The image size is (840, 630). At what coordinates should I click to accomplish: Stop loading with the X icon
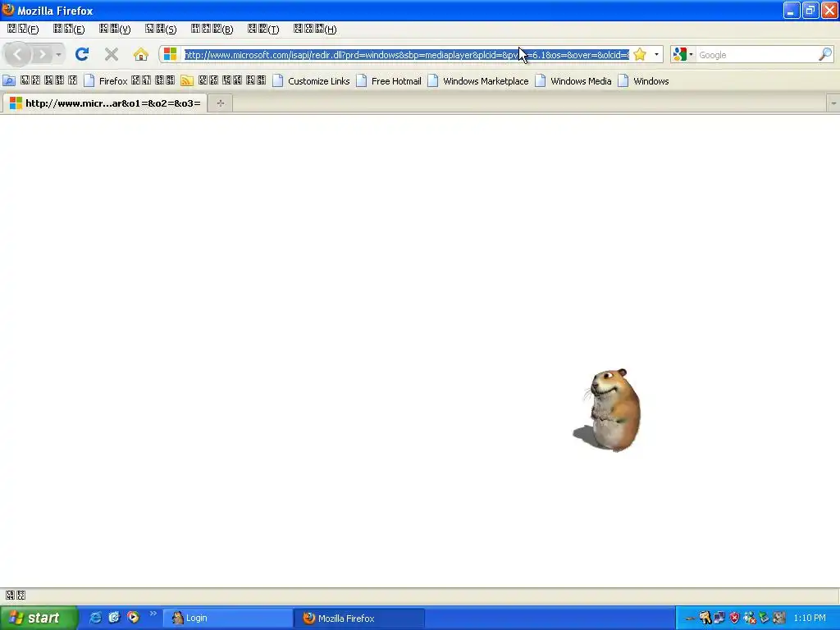[x=112, y=54]
